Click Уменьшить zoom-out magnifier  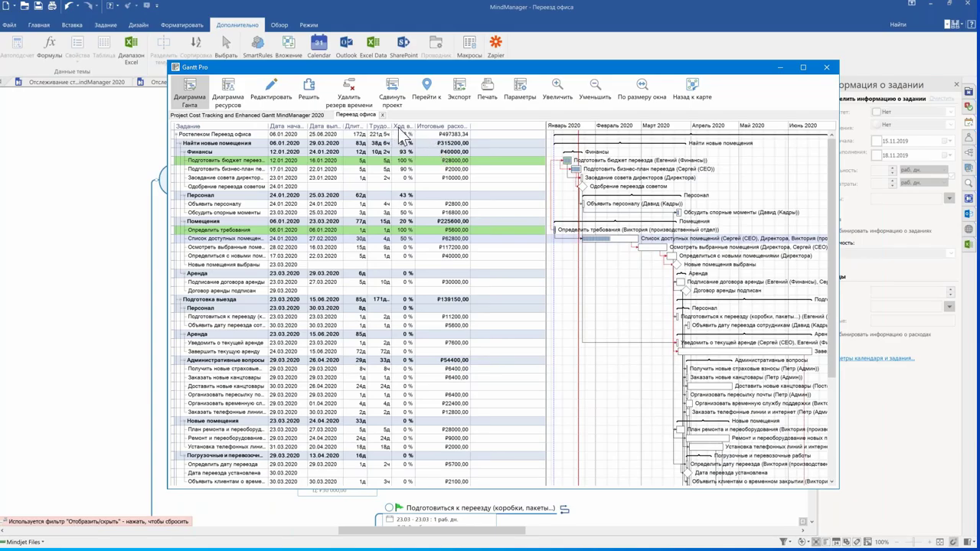point(595,84)
